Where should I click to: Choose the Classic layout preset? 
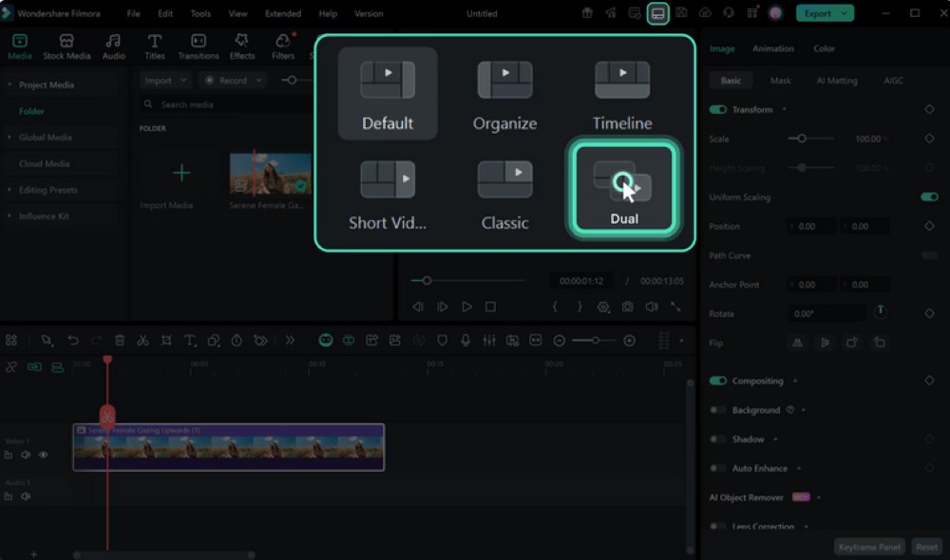504,195
